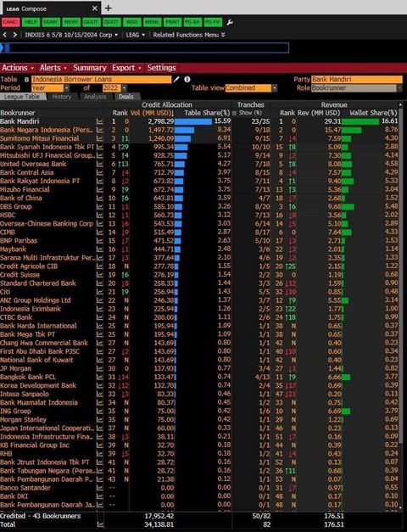Image resolution: width=407 pixels, height=532 pixels.
Task: Open the Settings menu item
Action: click(x=161, y=68)
